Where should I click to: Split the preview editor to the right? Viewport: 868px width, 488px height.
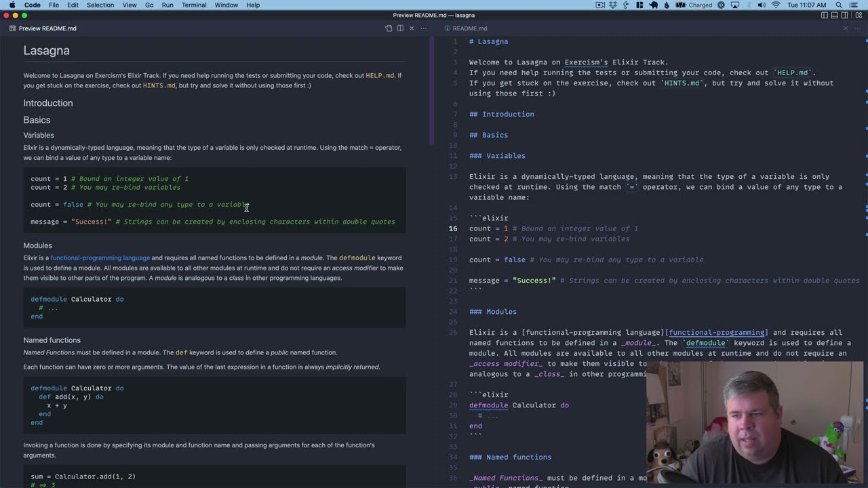tap(400, 28)
